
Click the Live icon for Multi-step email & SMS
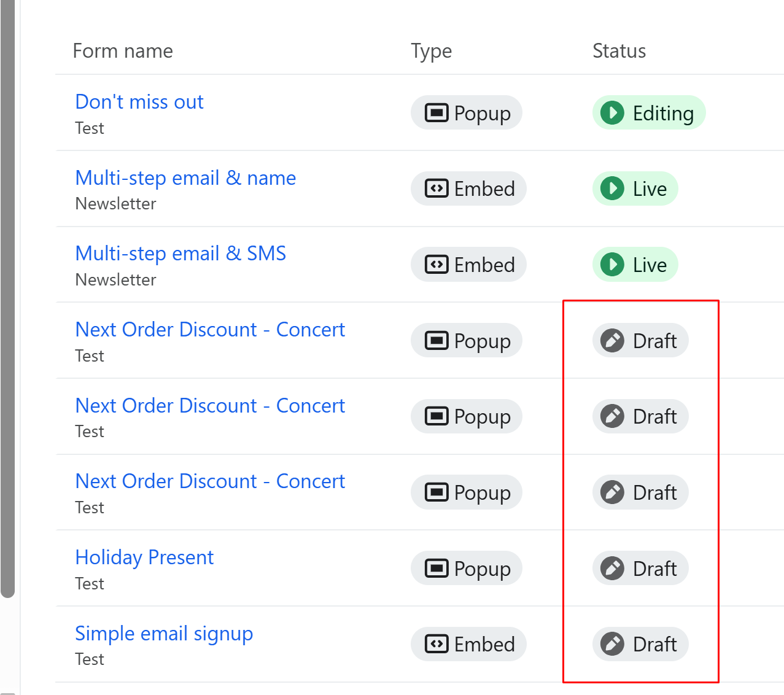612,265
